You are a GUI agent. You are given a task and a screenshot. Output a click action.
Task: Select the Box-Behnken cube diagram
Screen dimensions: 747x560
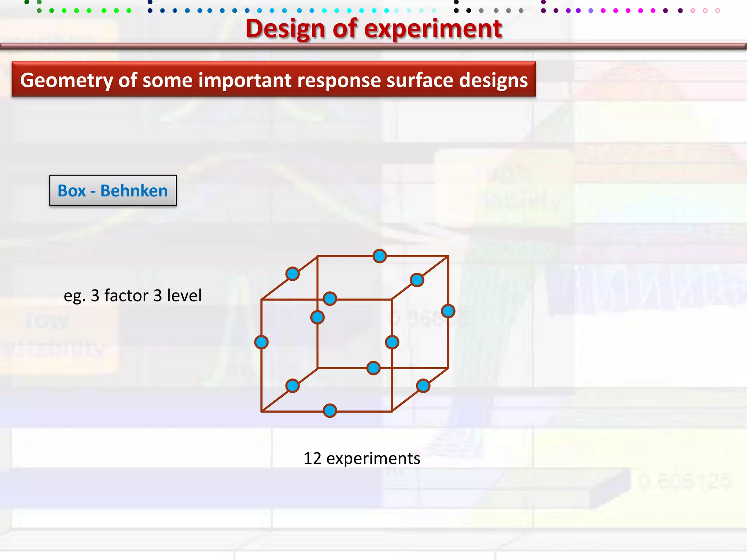pyautogui.click(x=355, y=334)
